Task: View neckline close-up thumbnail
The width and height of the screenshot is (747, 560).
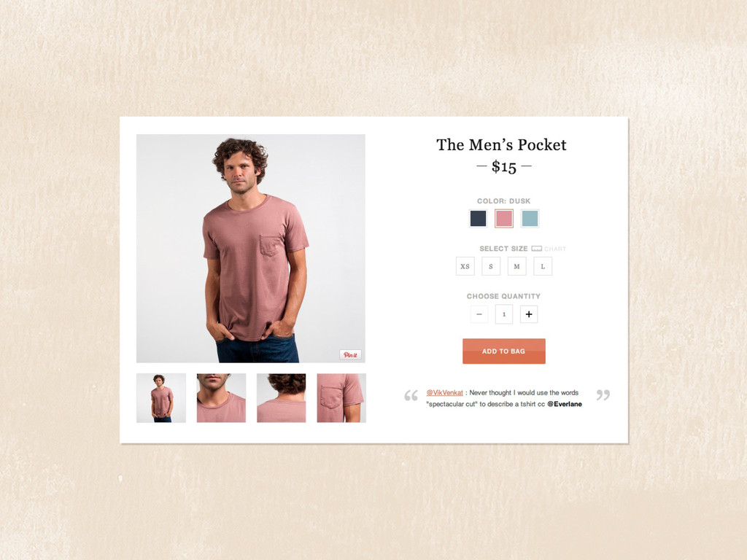Action: [221, 398]
